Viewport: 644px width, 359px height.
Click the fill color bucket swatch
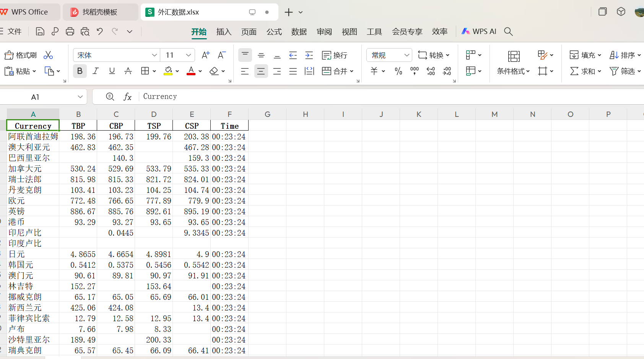(x=168, y=71)
